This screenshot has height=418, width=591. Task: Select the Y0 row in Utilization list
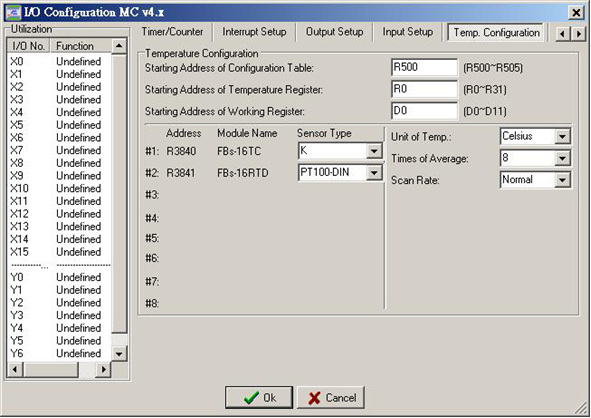[x=59, y=277]
